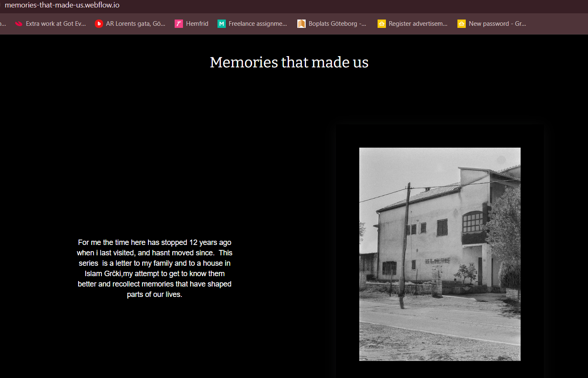Click the words 'Islam Grčki' in the paragraph
Screen dimensions: 588x378
point(103,274)
